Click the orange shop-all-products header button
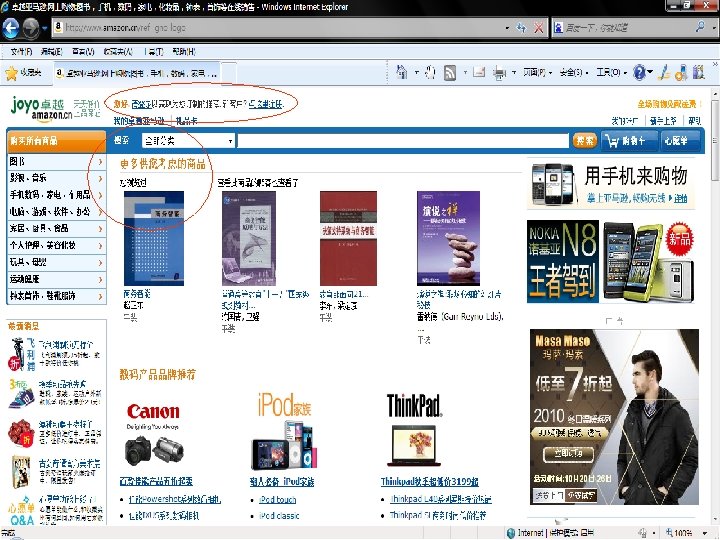Image resolution: width=720 pixels, height=540 pixels. [56, 141]
